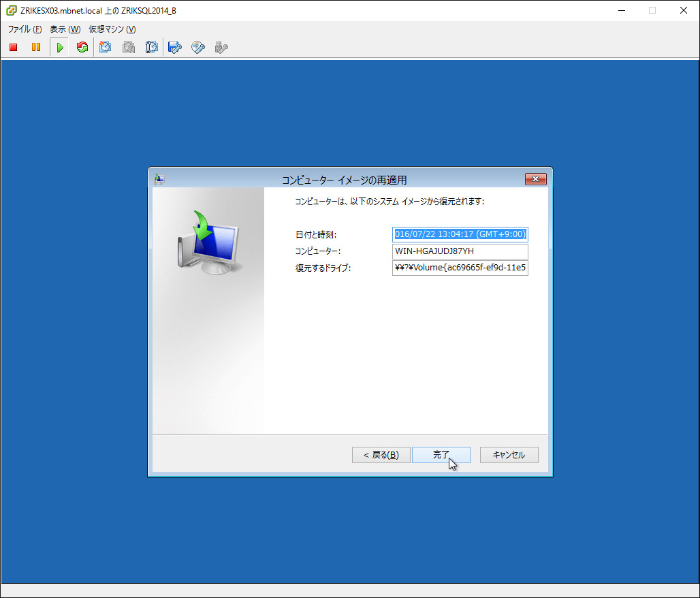
Task: Click the 日付と時刻 field
Action: pyautogui.click(x=460, y=234)
